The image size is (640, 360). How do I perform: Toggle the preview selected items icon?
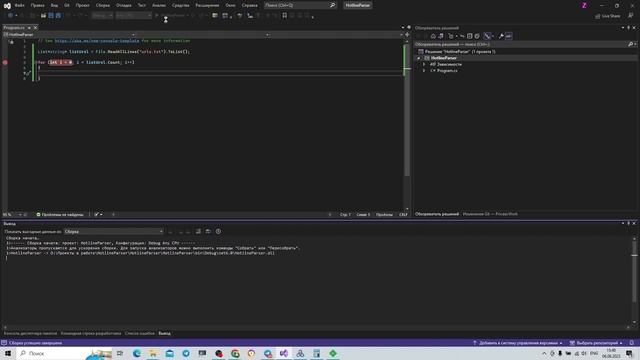tap(509, 36)
